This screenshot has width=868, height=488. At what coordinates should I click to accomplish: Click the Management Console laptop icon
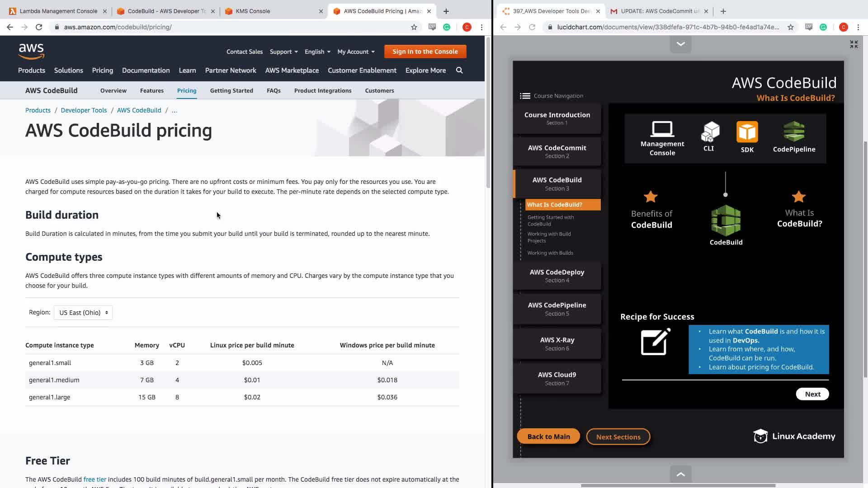[x=662, y=129]
